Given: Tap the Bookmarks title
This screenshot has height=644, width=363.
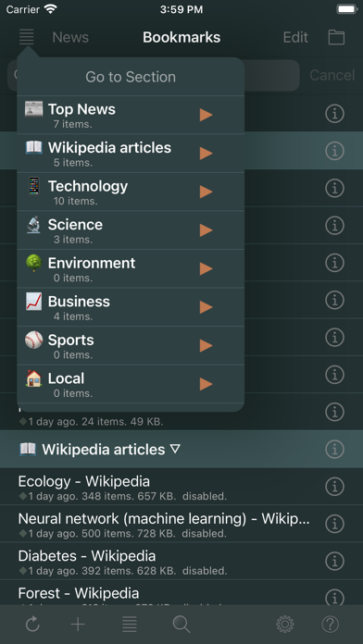Looking at the screenshot, I should pyautogui.click(x=181, y=37).
